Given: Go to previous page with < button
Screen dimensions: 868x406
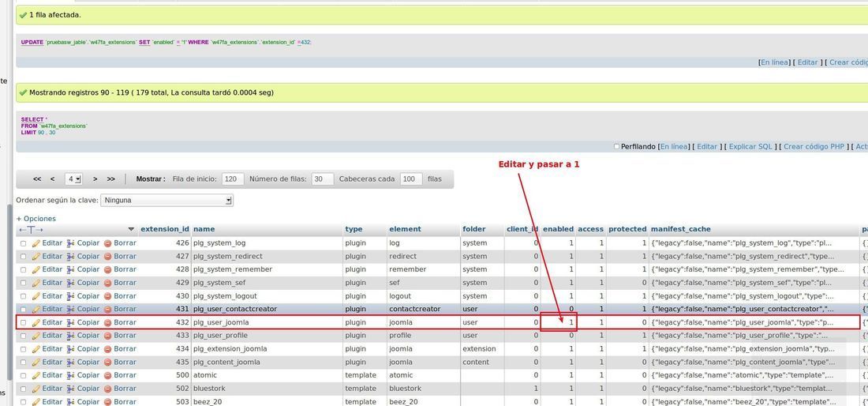Looking at the screenshot, I should click(x=53, y=179).
